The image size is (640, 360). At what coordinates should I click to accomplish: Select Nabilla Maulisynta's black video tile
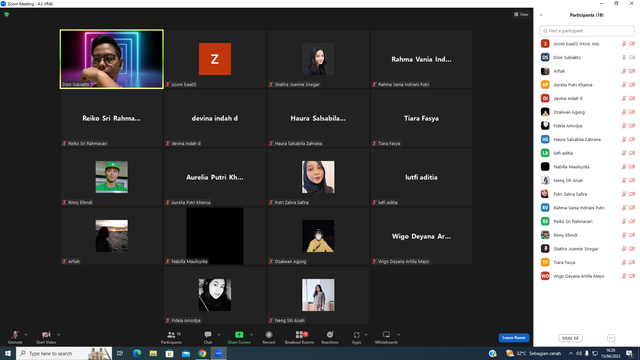[215, 236]
